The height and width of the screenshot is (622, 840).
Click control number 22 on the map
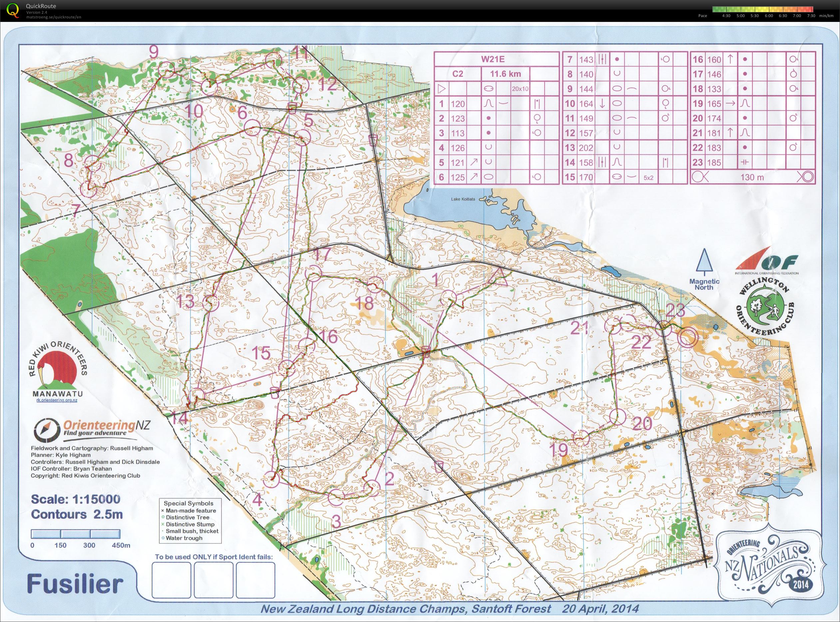click(x=641, y=342)
